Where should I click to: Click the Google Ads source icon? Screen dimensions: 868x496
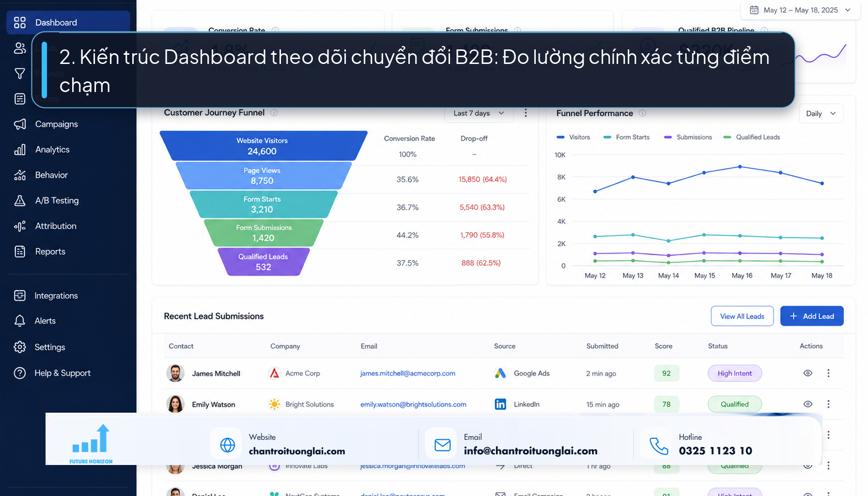click(x=500, y=373)
